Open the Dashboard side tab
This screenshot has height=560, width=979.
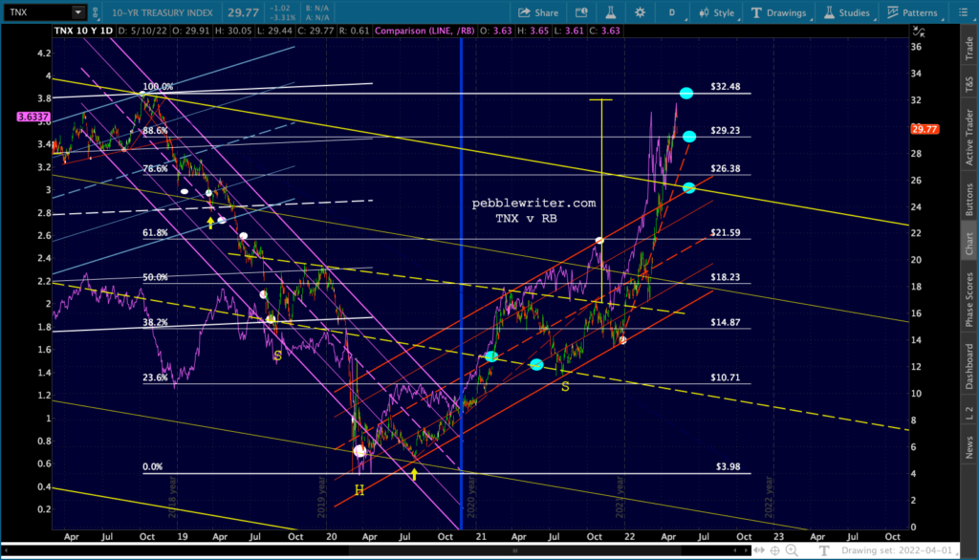[969, 366]
